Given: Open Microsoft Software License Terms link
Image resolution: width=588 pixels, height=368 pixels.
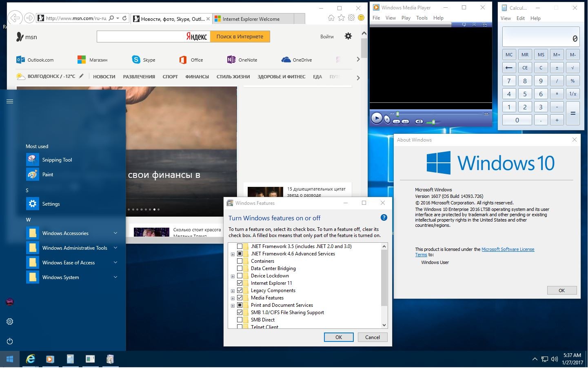Looking at the screenshot, I should 508,249.
